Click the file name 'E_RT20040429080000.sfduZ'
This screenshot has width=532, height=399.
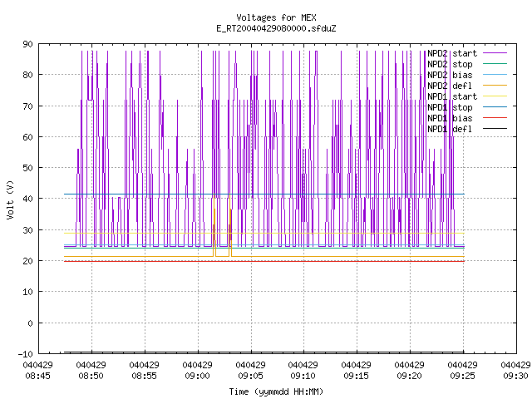click(x=276, y=28)
